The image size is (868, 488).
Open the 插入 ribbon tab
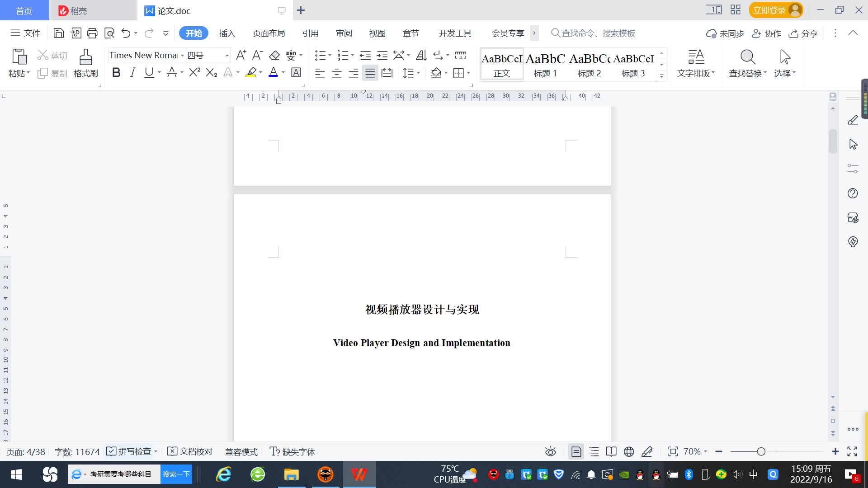[x=227, y=33]
